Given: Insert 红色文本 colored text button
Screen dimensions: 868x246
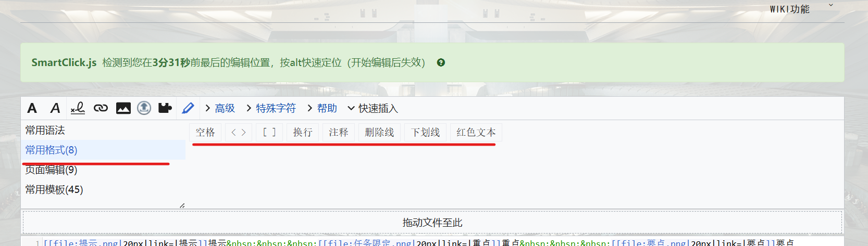Looking at the screenshot, I should click(x=476, y=132).
